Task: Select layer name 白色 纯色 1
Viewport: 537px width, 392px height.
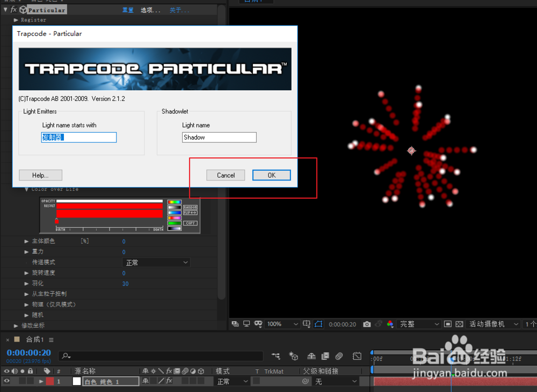Action: point(111,381)
